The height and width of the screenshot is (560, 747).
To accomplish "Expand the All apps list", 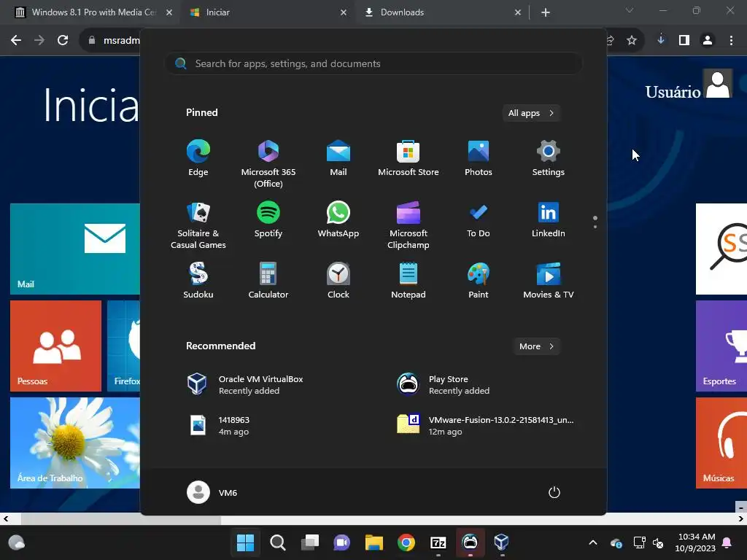I will coord(531,113).
